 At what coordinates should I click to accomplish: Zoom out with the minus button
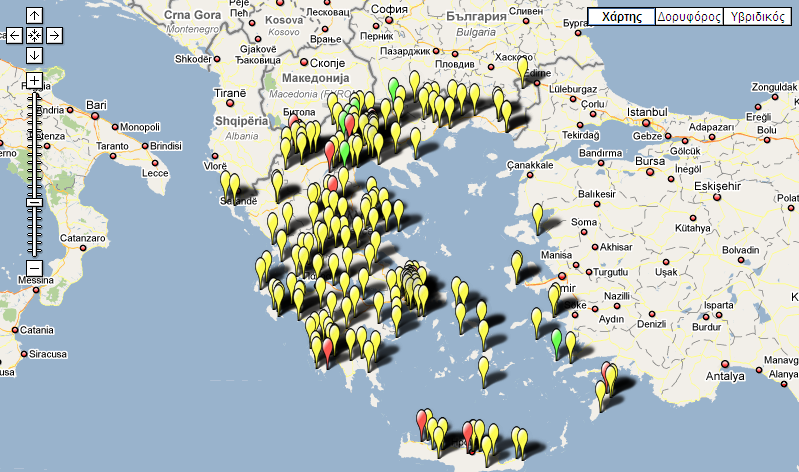coord(34,268)
